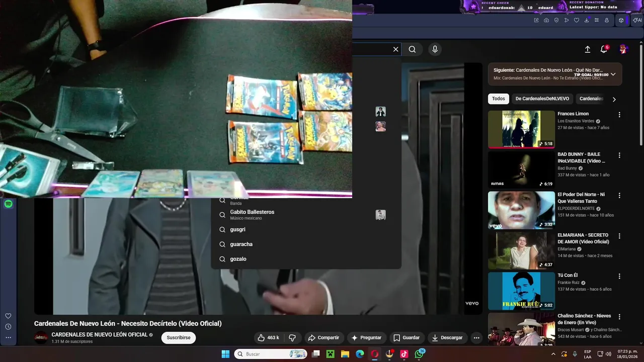Screen dimensions: 644x362
Task: Open the Opera extensions cube icon
Action: tap(621, 20)
